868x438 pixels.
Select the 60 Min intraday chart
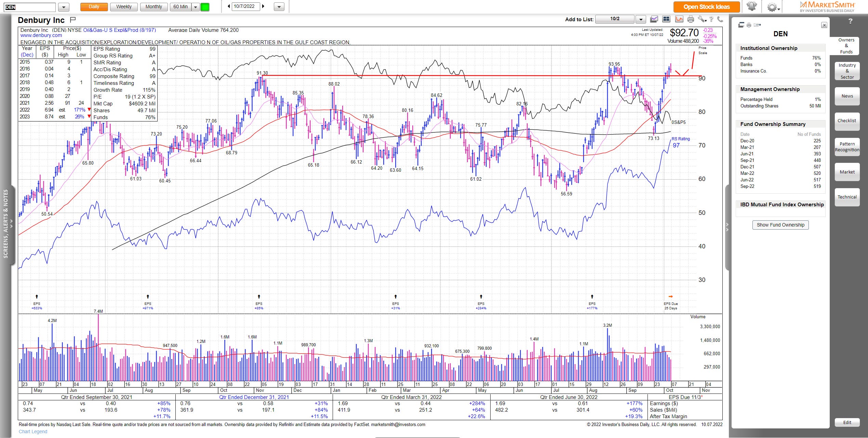181,7
